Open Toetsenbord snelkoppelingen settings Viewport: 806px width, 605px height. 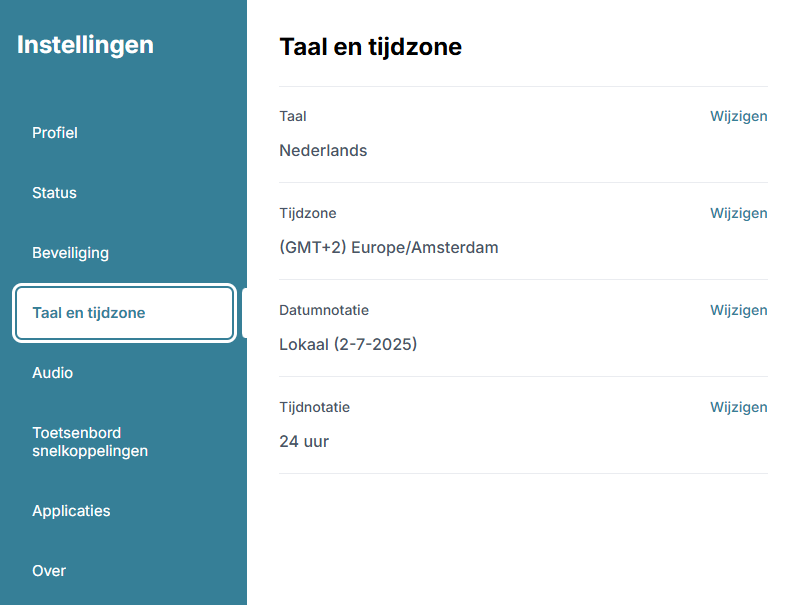[x=90, y=442]
